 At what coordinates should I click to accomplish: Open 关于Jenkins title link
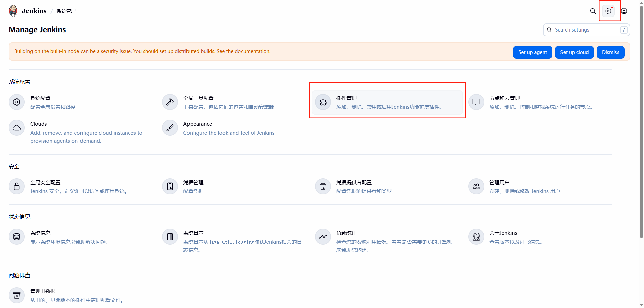pos(503,233)
